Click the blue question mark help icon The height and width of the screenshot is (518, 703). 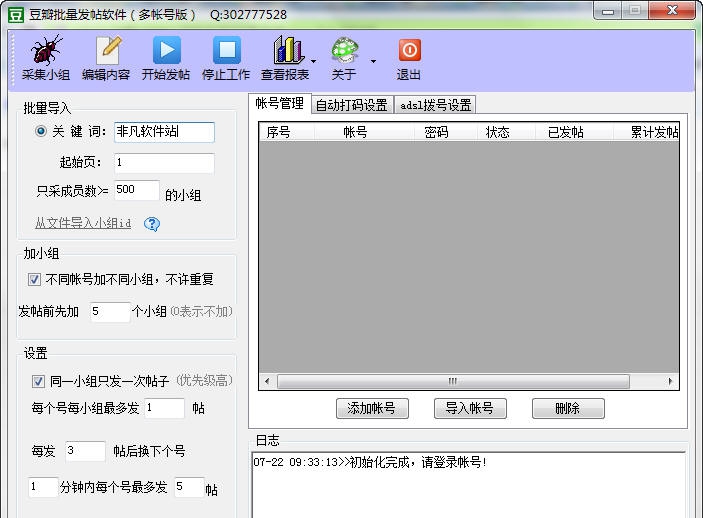point(152,224)
